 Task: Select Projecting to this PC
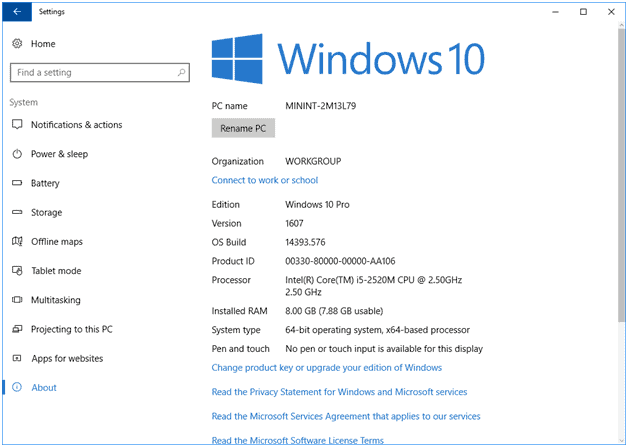(72, 329)
